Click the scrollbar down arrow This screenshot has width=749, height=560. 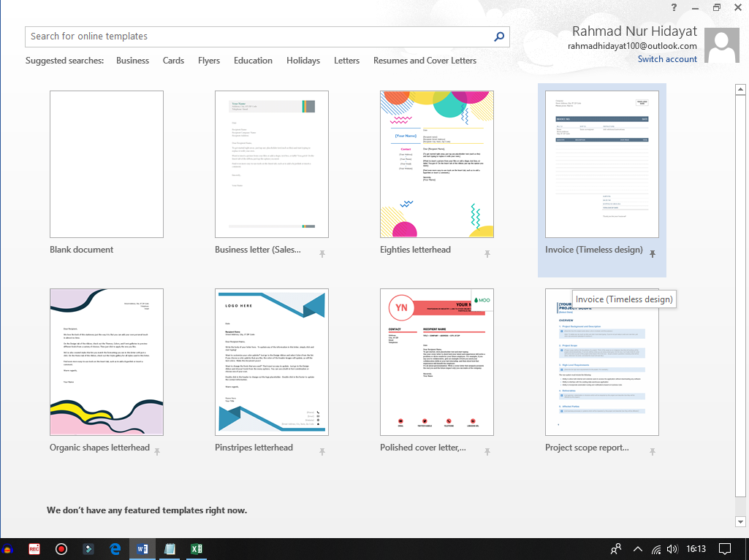[740, 521]
